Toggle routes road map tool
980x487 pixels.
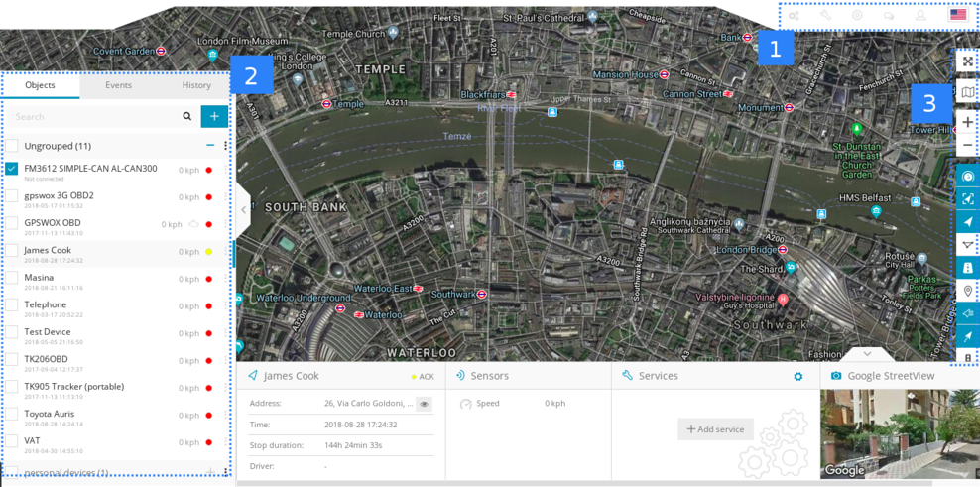coord(968,268)
